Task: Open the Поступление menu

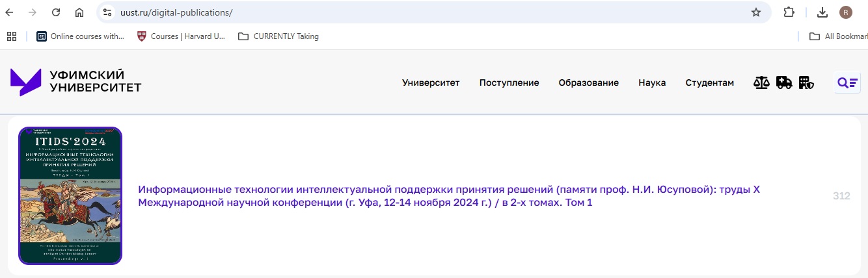Action: (509, 82)
